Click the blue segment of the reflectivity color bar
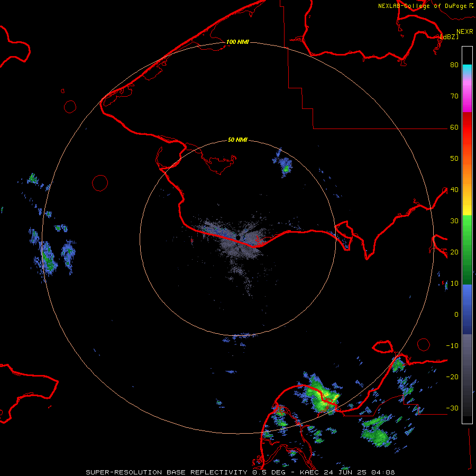476x476 pixels. point(467,309)
